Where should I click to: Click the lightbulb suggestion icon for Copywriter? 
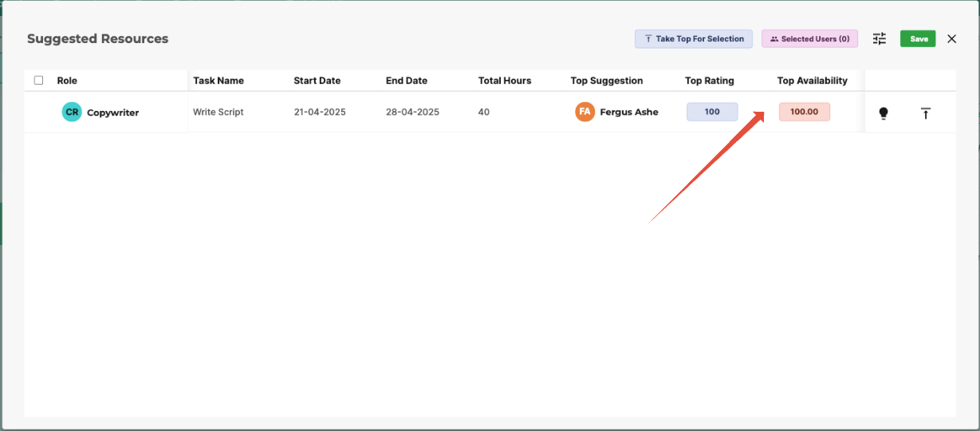click(x=884, y=113)
